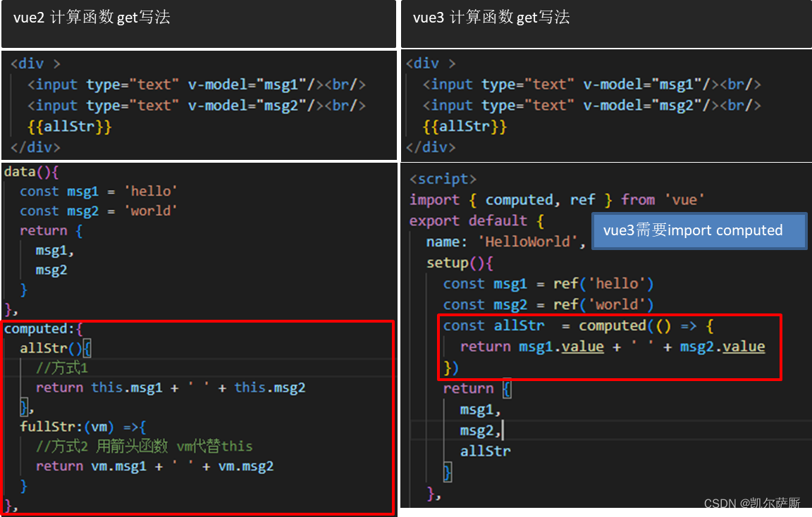This screenshot has width=812, height=517.
Task: Click the CSDN @凯尔萨斯 watermark
Action: click(x=751, y=504)
